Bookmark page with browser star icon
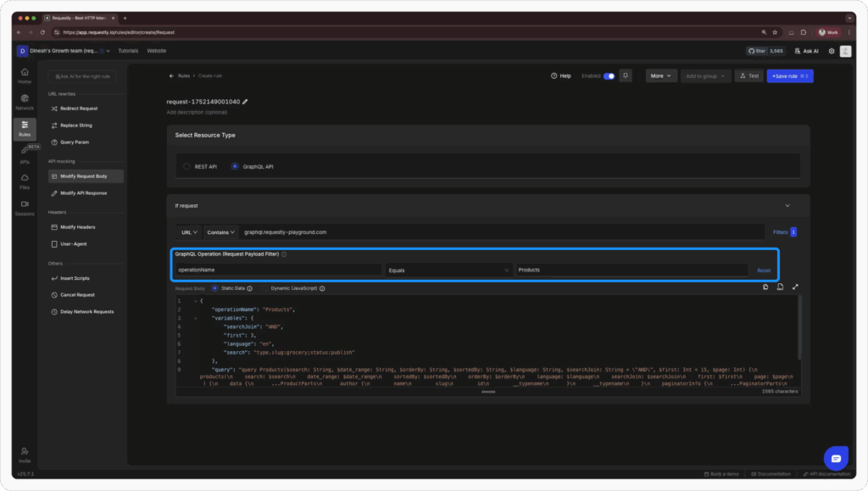The height and width of the screenshot is (491, 868). [775, 32]
